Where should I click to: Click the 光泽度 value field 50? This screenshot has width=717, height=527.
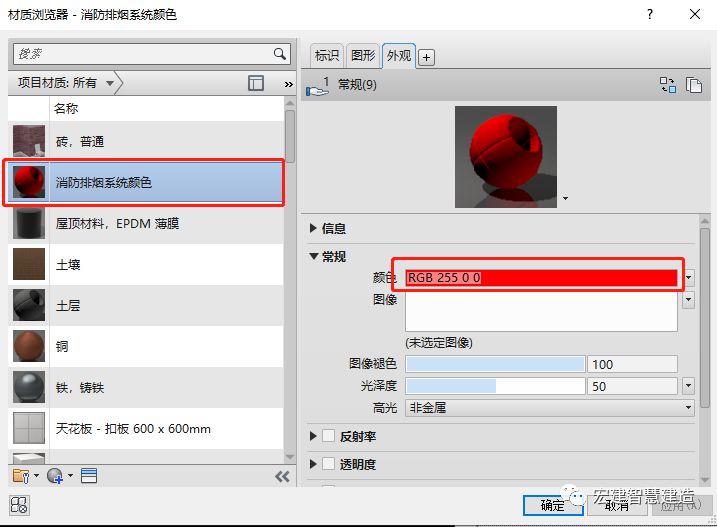point(632,386)
